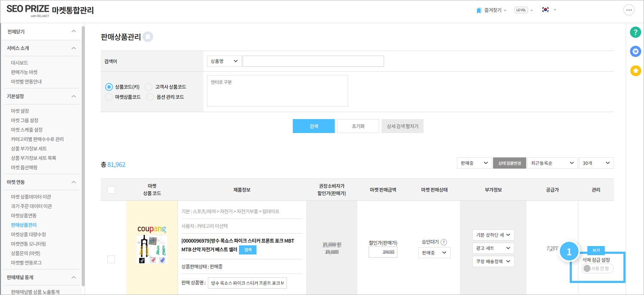The height and width of the screenshot is (295, 644).
Task: Click the 검색어 search text input field
Action: (x=313, y=61)
